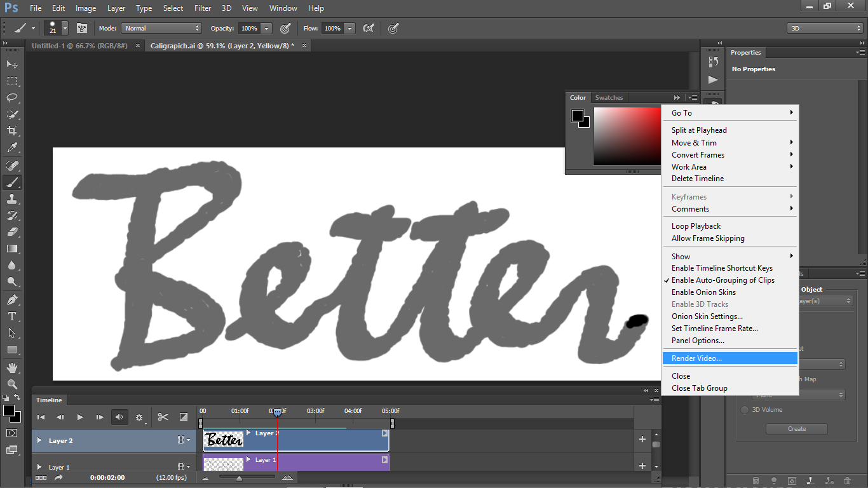Select the Brush tool
The height and width of the screenshot is (488, 868).
(x=11, y=182)
